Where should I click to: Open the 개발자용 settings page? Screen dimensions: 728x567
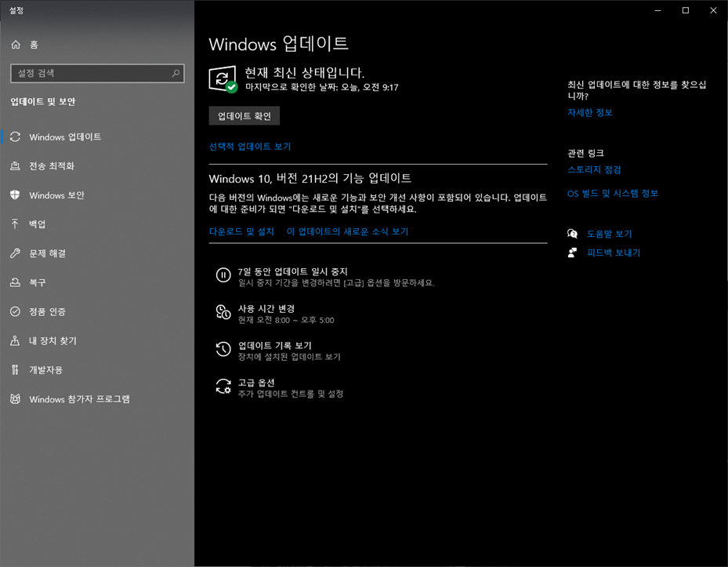97,370
